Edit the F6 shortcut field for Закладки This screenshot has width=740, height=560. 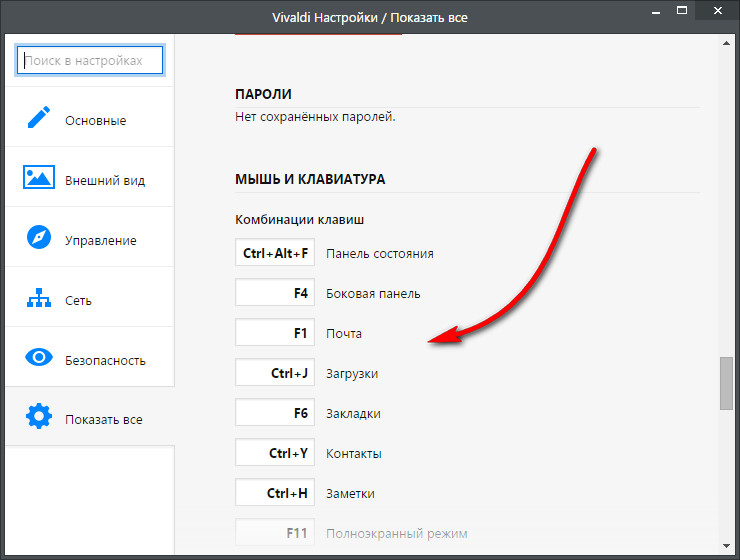(x=275, y=413)
